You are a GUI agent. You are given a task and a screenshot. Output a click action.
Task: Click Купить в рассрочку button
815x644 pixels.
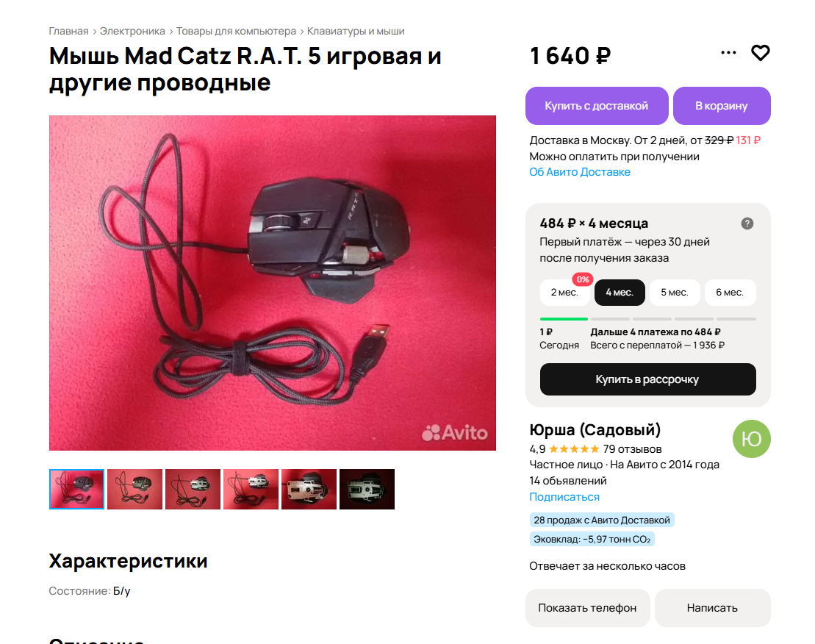tap(647, 379)
